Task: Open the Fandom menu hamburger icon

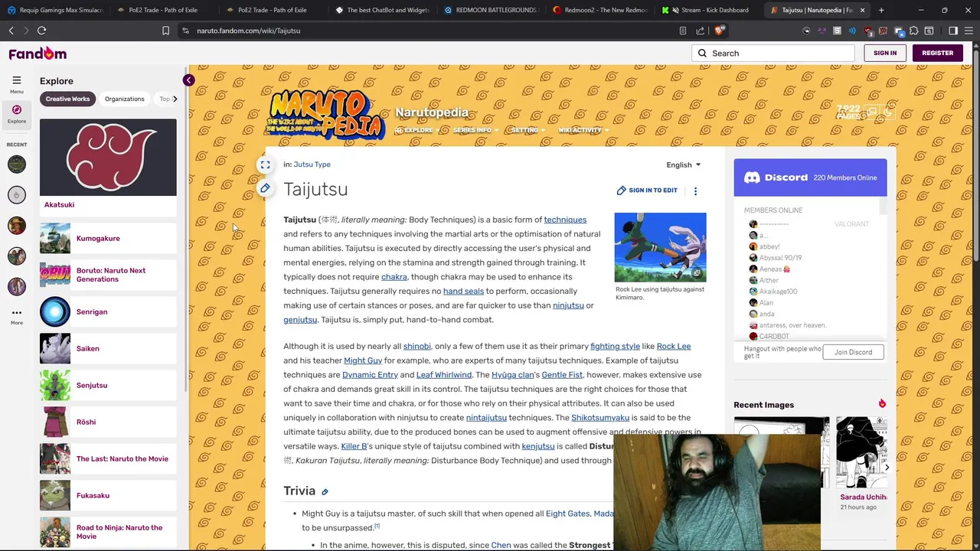Action: coord(16,80)
